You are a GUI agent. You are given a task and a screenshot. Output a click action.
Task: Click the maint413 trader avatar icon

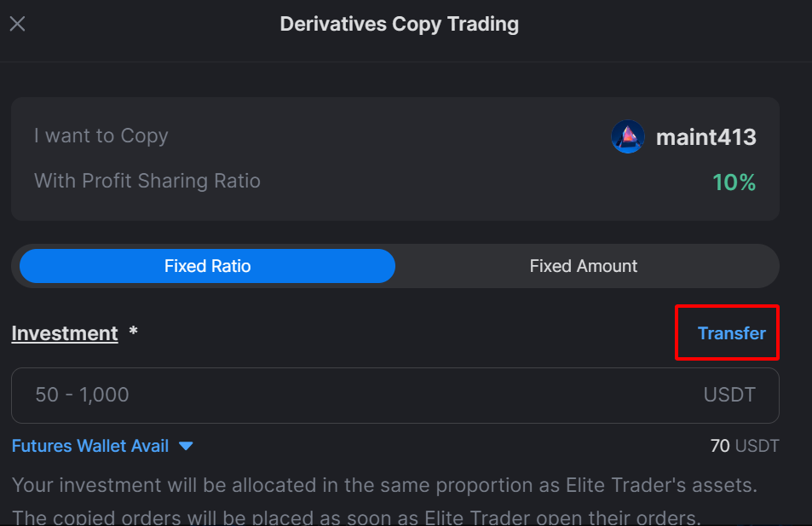pyautogui.click(x=628, y=136)
